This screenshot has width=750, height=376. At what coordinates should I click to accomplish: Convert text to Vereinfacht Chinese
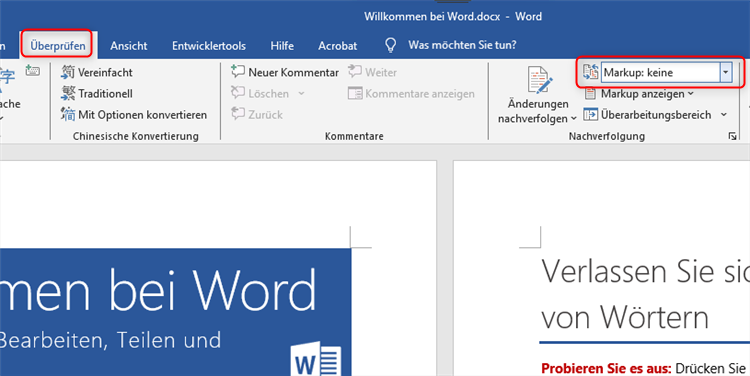97,72
